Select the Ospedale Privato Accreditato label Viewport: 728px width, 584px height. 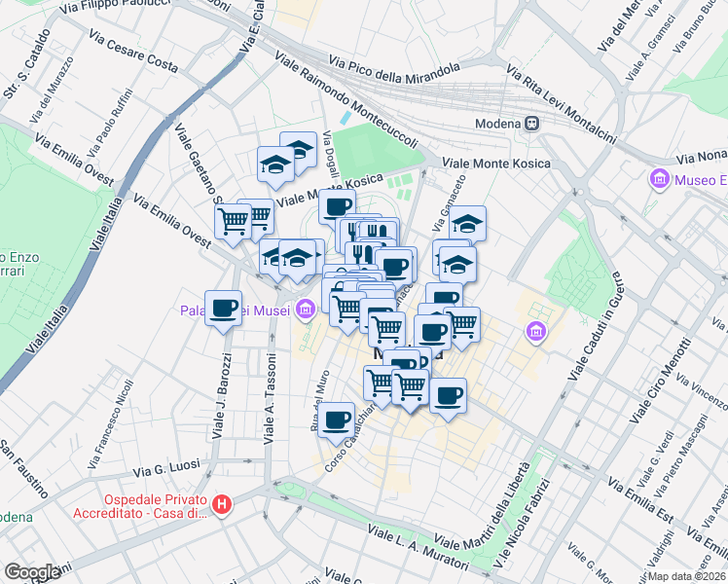click(x=140, y=506)
